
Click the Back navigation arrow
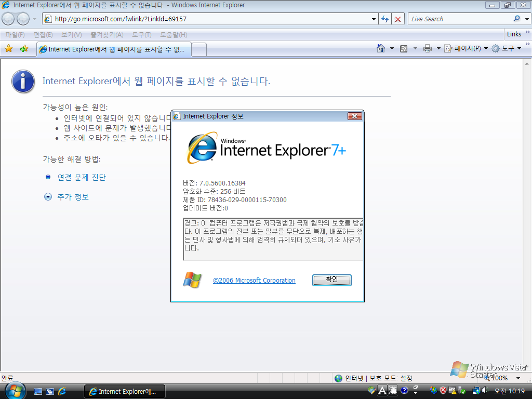(8, 19)
